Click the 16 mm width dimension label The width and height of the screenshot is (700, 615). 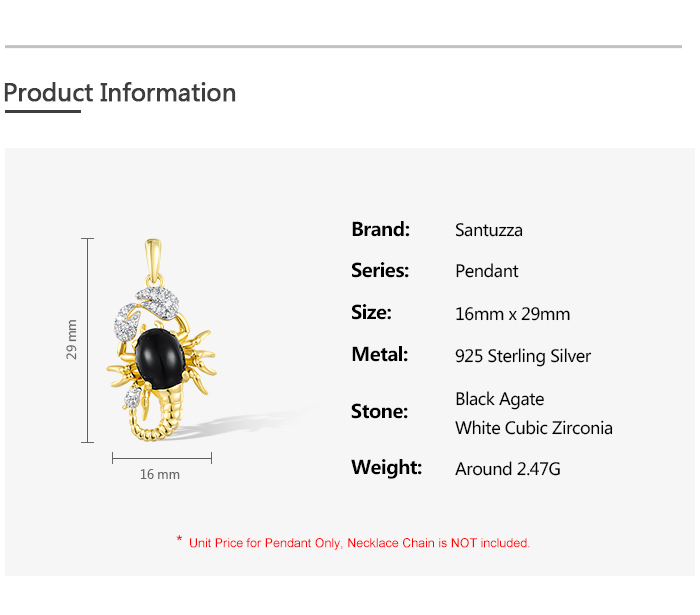coord(160,474)
